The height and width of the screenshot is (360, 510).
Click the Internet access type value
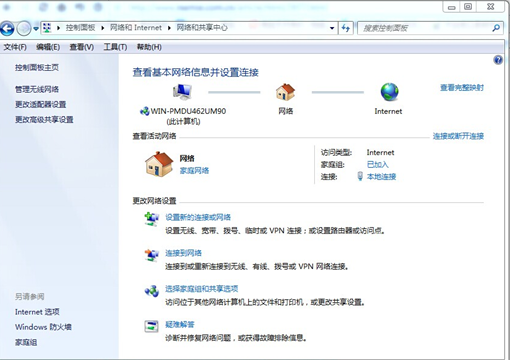380,152
